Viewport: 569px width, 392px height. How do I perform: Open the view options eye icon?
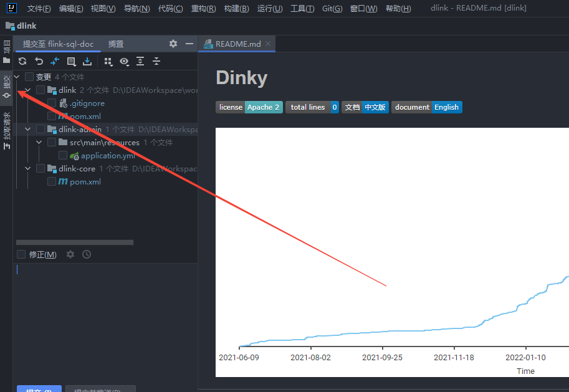pyautogui.click(x=125, y=61)
